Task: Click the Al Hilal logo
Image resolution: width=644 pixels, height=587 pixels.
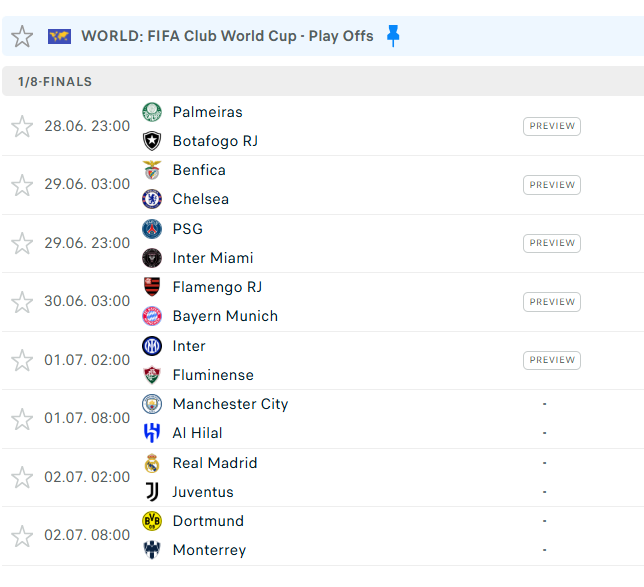Action: (152, 433)
